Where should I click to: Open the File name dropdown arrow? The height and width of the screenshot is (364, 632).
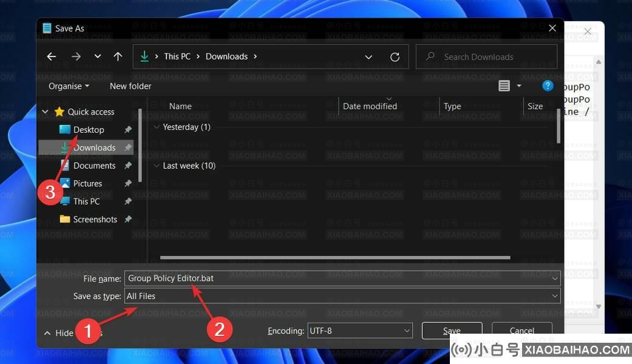pos(555,278)
